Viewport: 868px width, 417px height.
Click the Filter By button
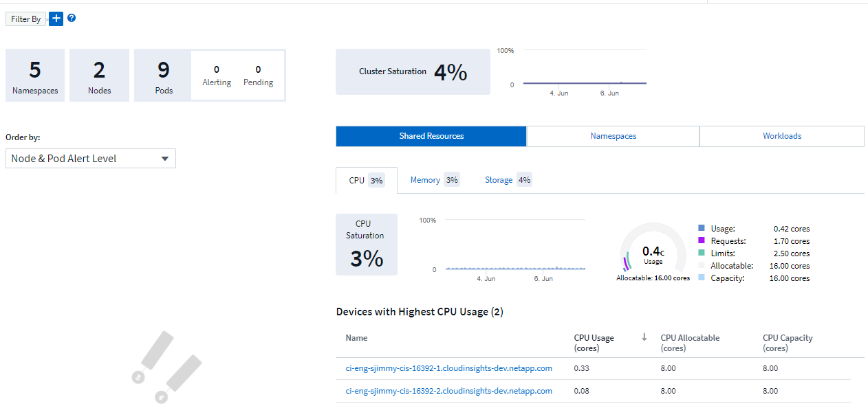[25, 19]
